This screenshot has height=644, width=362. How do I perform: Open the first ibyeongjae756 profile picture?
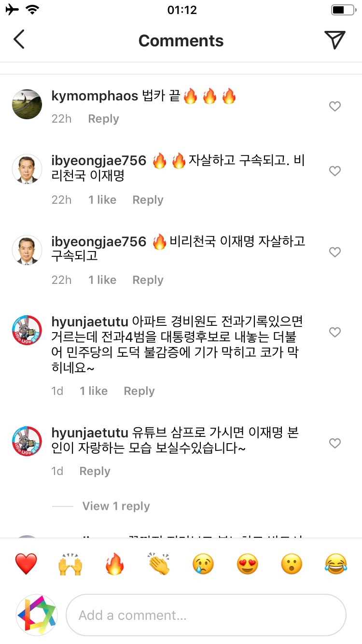coord(27,169)
